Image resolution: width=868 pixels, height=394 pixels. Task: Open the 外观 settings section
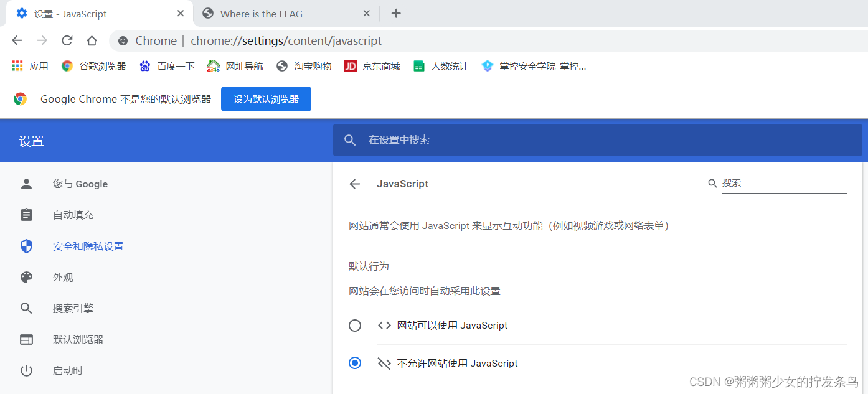pos(63,277)
